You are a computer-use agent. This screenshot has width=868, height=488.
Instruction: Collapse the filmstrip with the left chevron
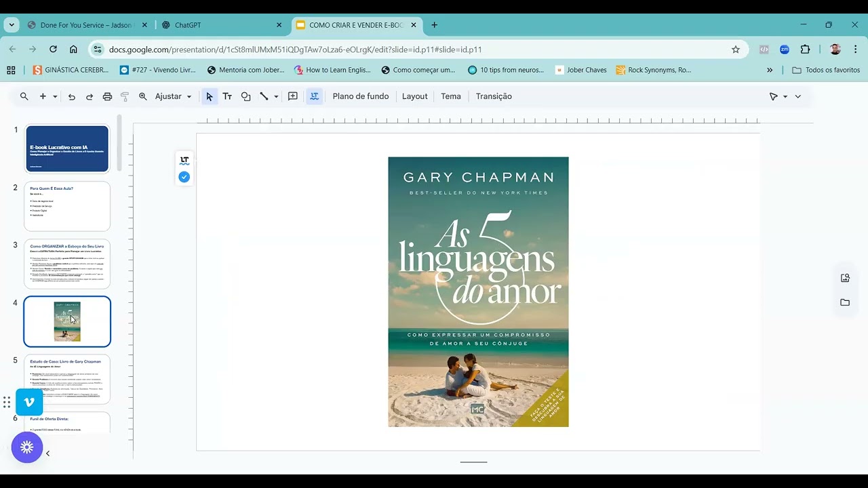[x=47, y=453]
